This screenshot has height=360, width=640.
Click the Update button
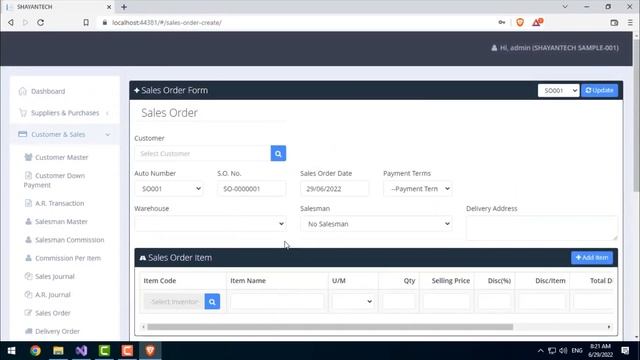(599, 90)
